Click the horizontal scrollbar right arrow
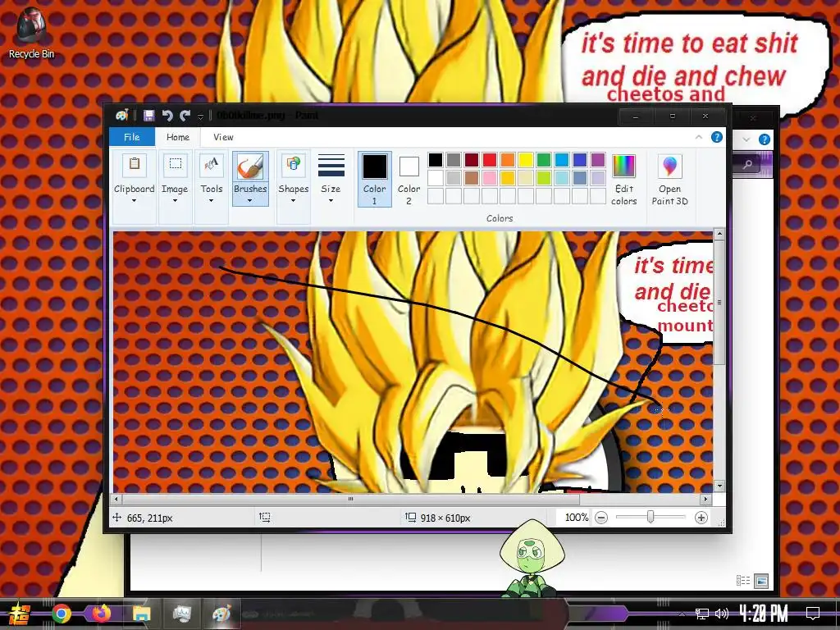The width and height of the screenshot is (840, 630). (x=706, y=499)
